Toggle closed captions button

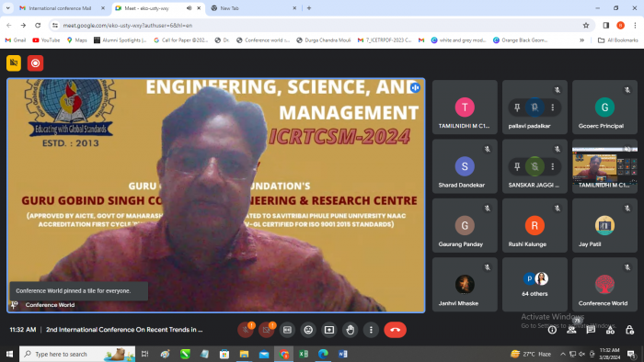287,330
